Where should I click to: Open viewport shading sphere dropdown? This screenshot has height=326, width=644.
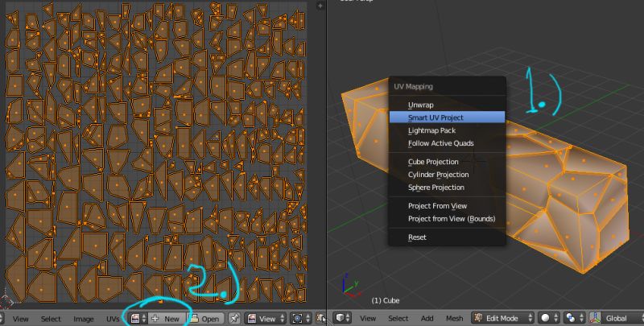coord(548,318)
